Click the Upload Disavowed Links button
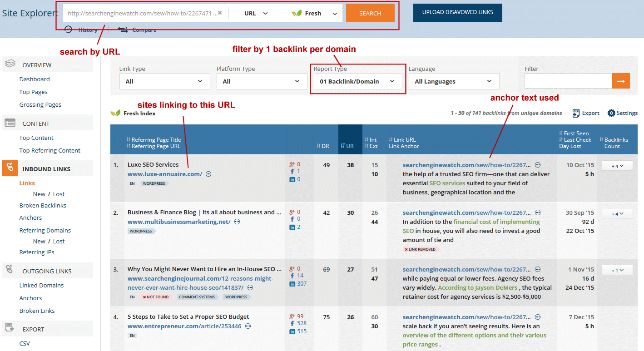This screenshot has height=351, width=644. click(x=458, y=12)
